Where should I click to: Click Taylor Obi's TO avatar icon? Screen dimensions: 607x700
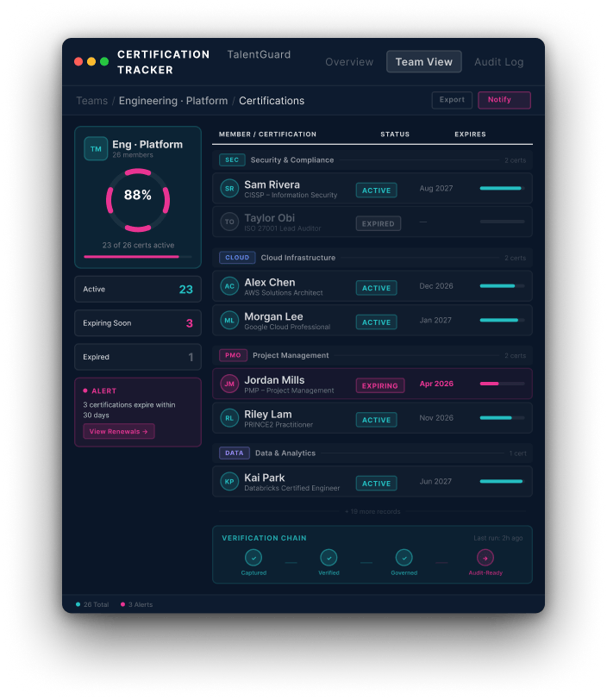tap(229, 222)
